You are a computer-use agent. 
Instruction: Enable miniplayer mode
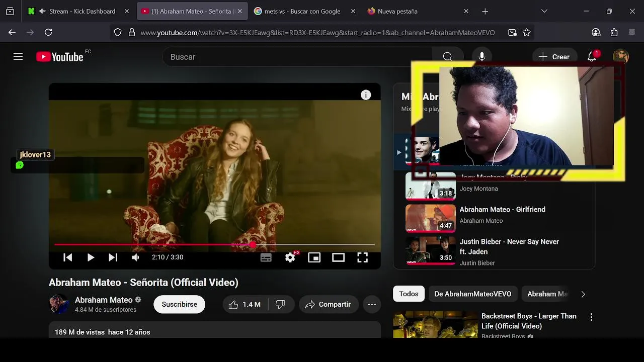pyautogui.click(x=314, y=257)
